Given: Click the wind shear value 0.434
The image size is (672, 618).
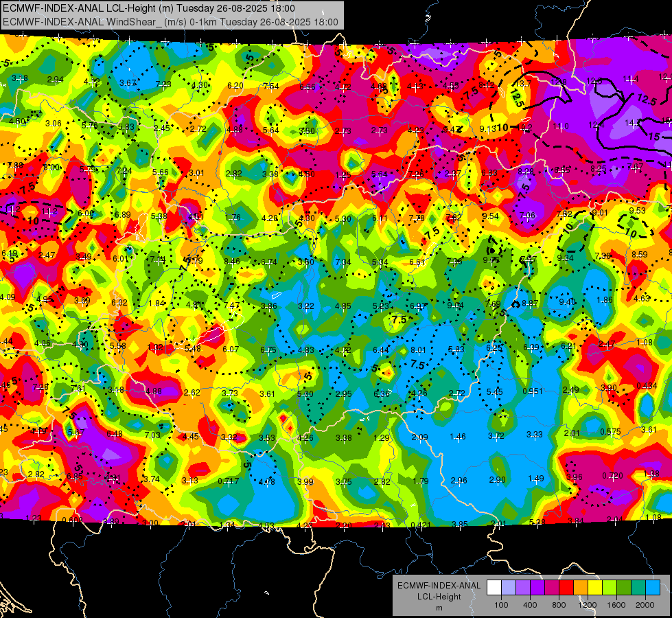Looking at the screenshot, I should (647, 385).
